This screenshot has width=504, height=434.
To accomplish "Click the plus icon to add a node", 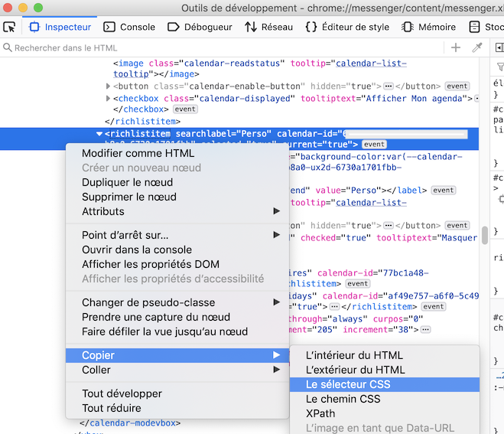I will (x=456, y=47).
